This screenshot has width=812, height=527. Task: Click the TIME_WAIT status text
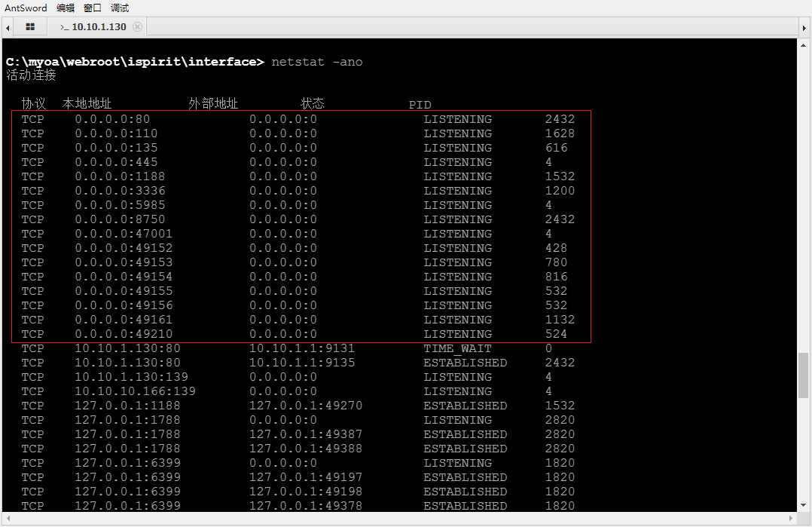[x=457, y=349]
